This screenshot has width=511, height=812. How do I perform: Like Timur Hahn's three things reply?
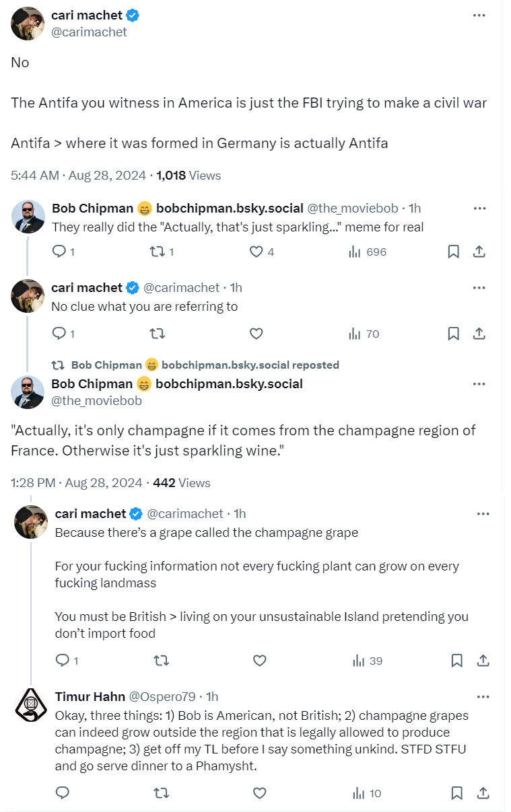point(259,793)
